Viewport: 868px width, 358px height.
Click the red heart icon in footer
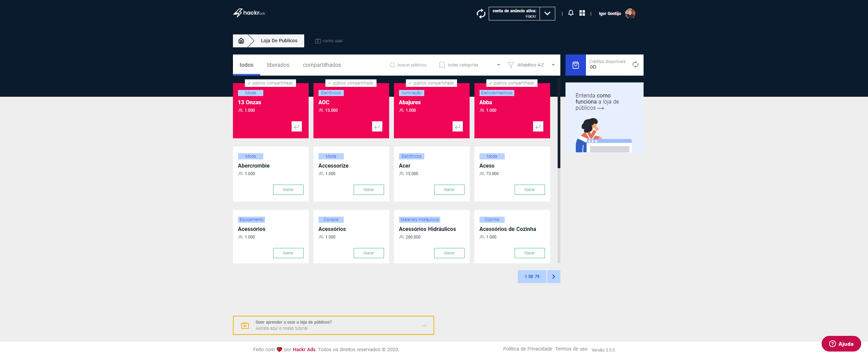(x=279, y=349)
